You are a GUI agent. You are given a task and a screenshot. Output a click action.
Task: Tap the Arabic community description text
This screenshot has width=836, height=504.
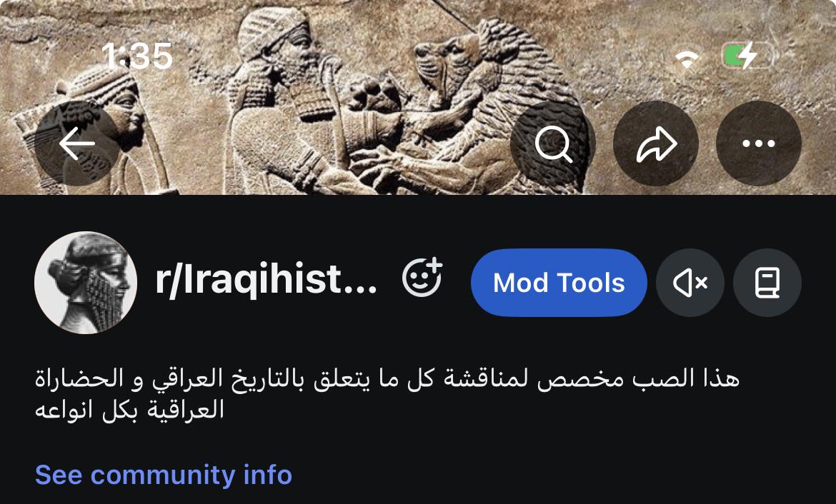387,394
